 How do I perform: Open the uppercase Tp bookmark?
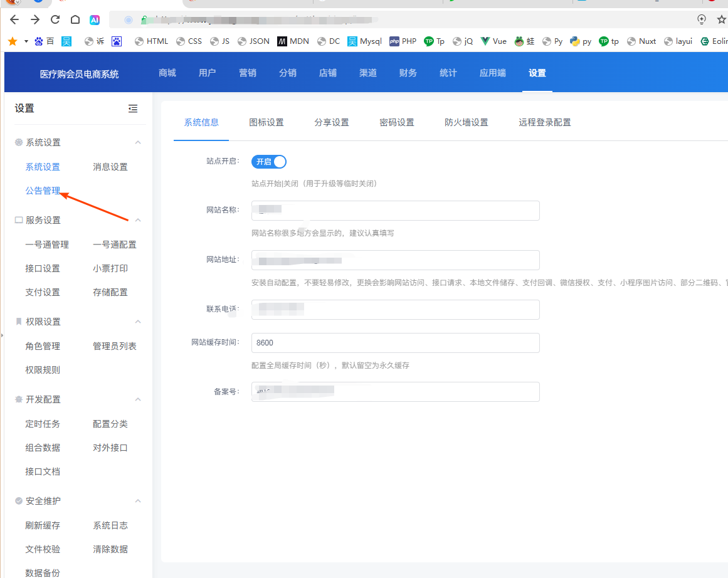pos(434,41)
